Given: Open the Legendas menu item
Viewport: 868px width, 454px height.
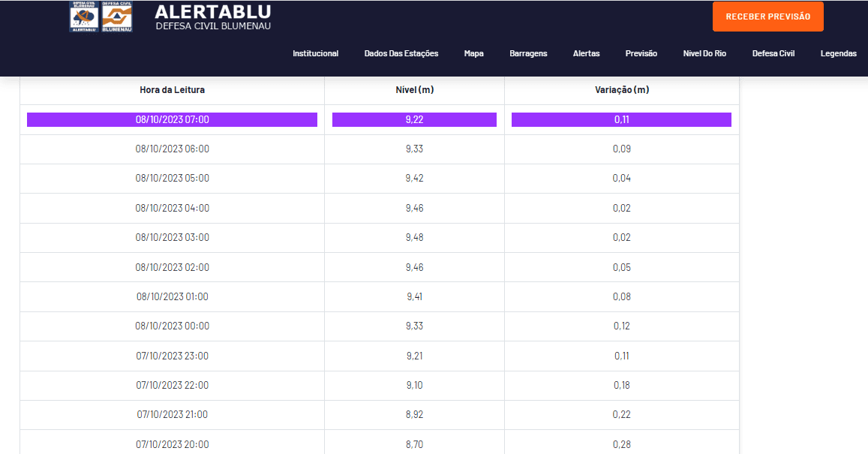Looking at the screenshot, I should pos(838,53).
